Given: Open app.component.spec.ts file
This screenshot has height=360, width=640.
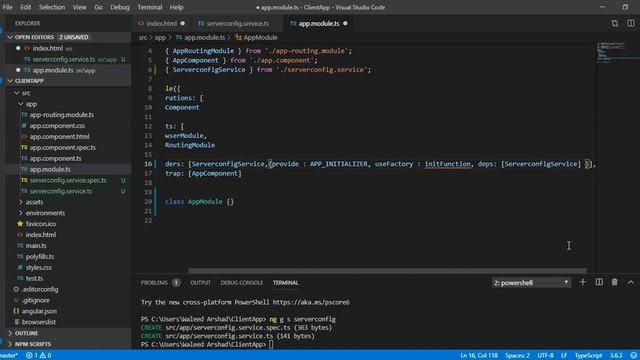Looking at the screenshot, I should click(62, 147).
